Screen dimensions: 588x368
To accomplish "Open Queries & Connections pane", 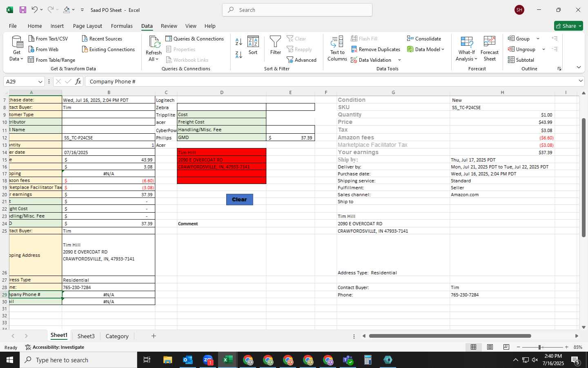I will click(x=195, y=38).
